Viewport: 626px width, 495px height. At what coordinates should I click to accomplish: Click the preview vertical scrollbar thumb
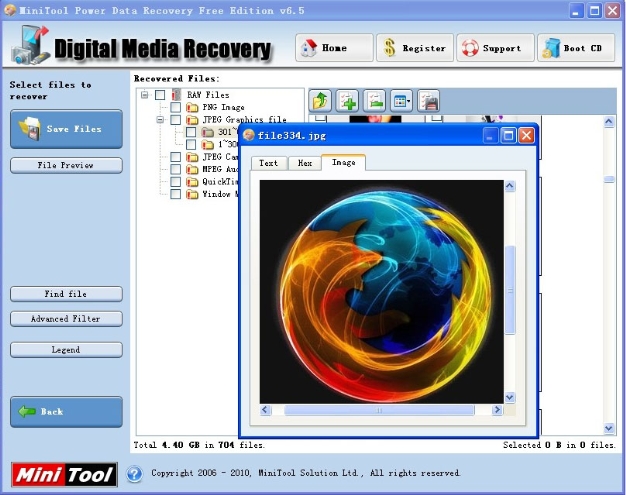tap(510, 290)
